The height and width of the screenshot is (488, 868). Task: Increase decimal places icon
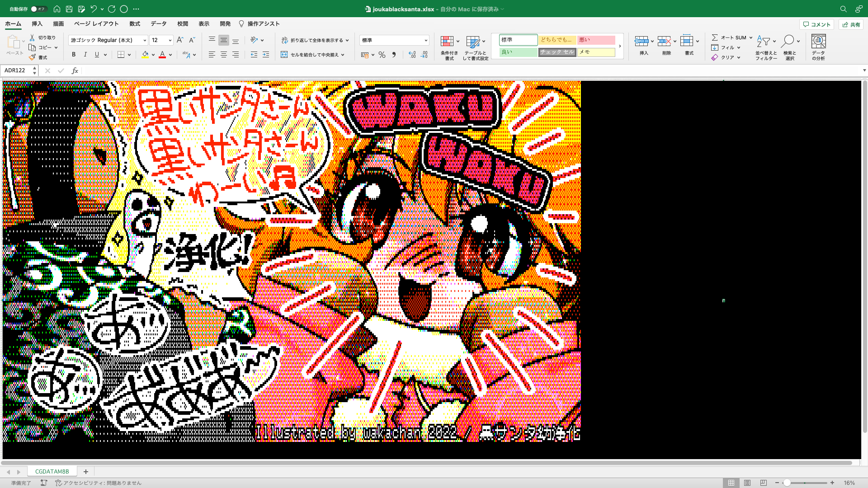pos(412,55)
